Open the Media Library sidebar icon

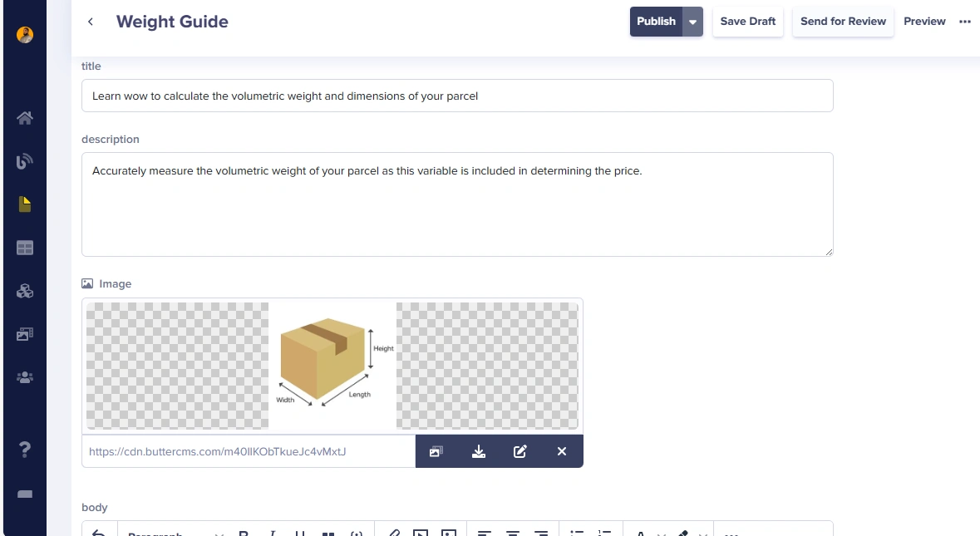tap(25, 334)
